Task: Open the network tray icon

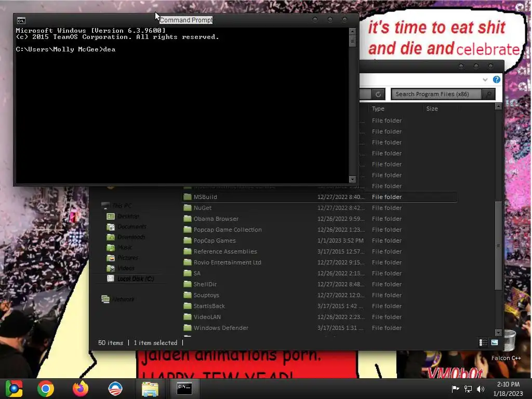Action: pos(468,389)
